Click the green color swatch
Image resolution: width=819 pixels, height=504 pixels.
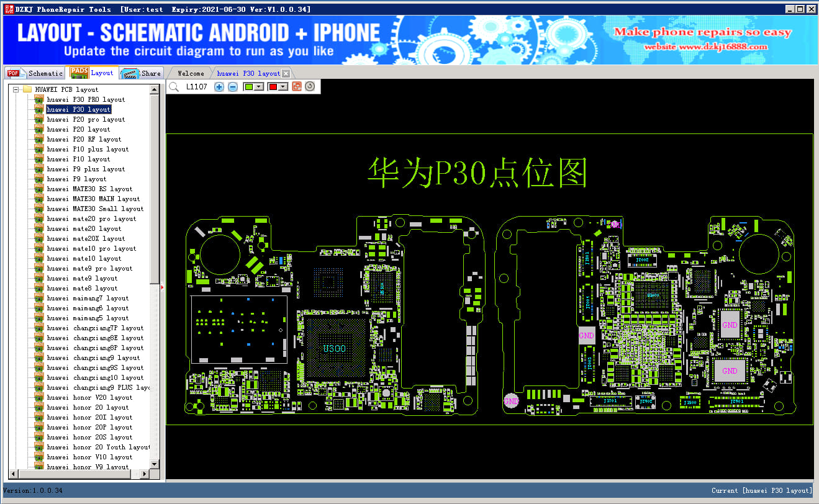(249, 87)
